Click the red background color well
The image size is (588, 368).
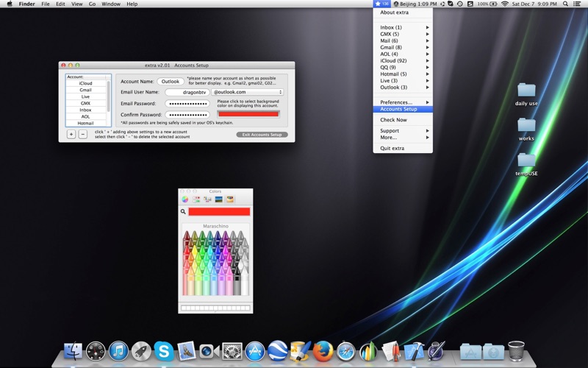(x=248, y=114)
